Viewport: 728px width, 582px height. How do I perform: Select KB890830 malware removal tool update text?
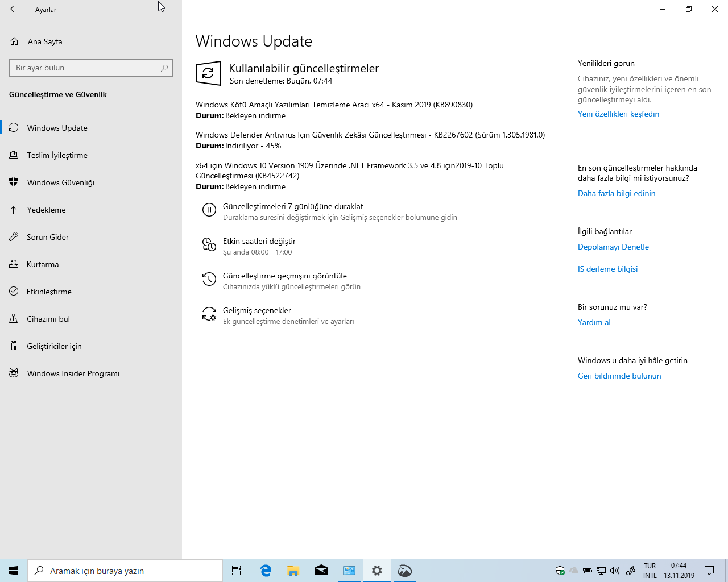334,105
